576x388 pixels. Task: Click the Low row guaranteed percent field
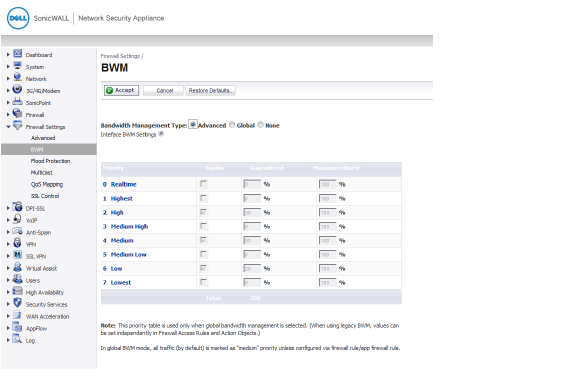coord(252,269)
